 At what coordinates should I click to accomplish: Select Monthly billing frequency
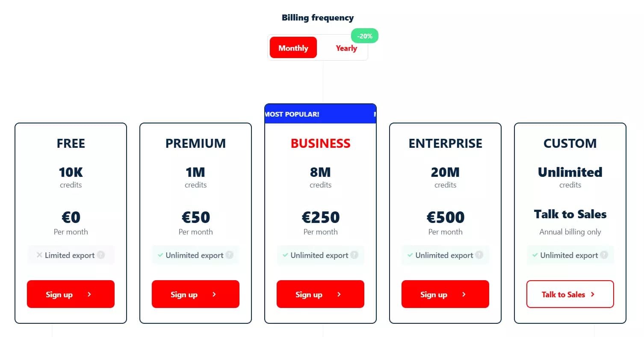pyautogui.click(x=293, y=47)
